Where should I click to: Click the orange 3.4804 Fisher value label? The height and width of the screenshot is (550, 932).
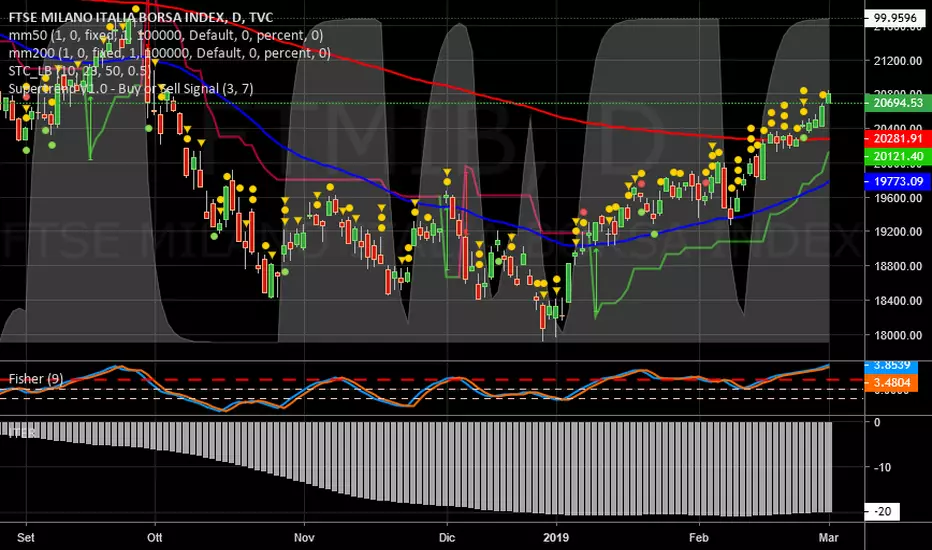892,382
